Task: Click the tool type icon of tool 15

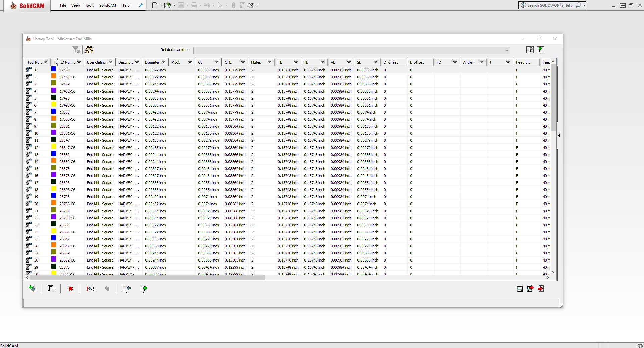Action: (x=29, y=168)
